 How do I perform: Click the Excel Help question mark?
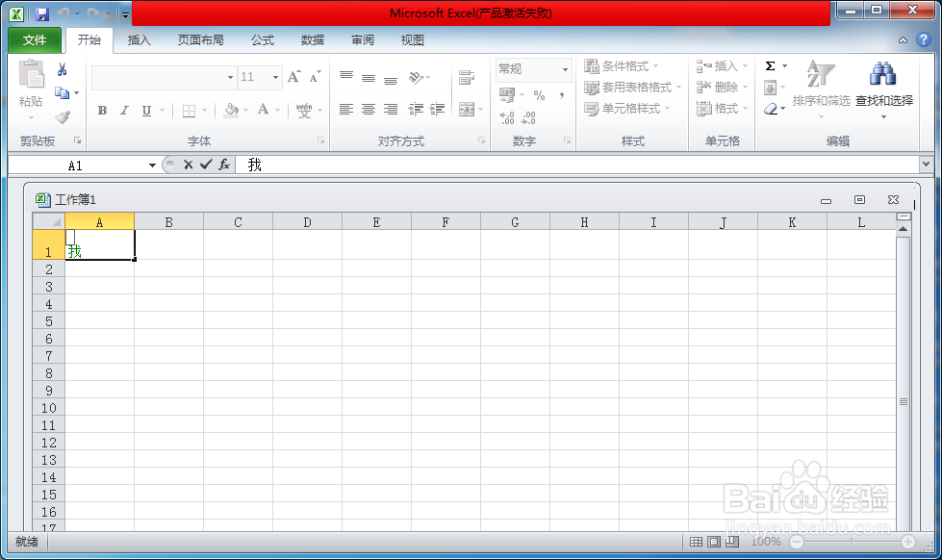[924, 40]
